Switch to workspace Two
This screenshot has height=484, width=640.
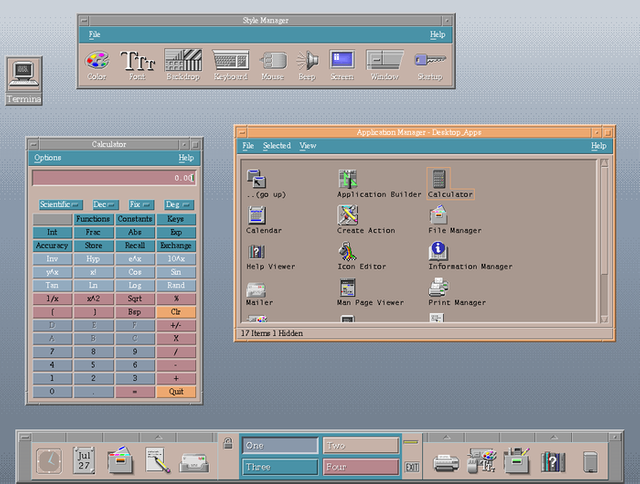click(361, 445)
